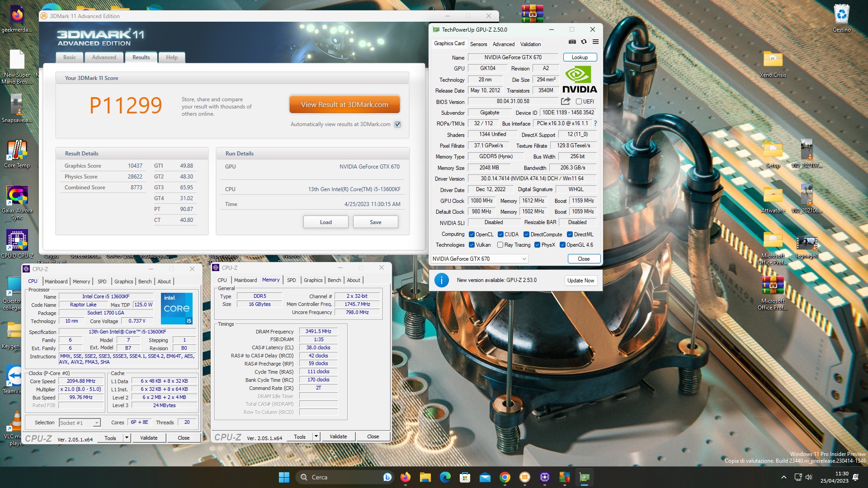Open GPU selection dropdown NVIDIA GeForce GTX 670
This screenshot has width=868, height=488.
pyautogui.click(x=479, y=259)
